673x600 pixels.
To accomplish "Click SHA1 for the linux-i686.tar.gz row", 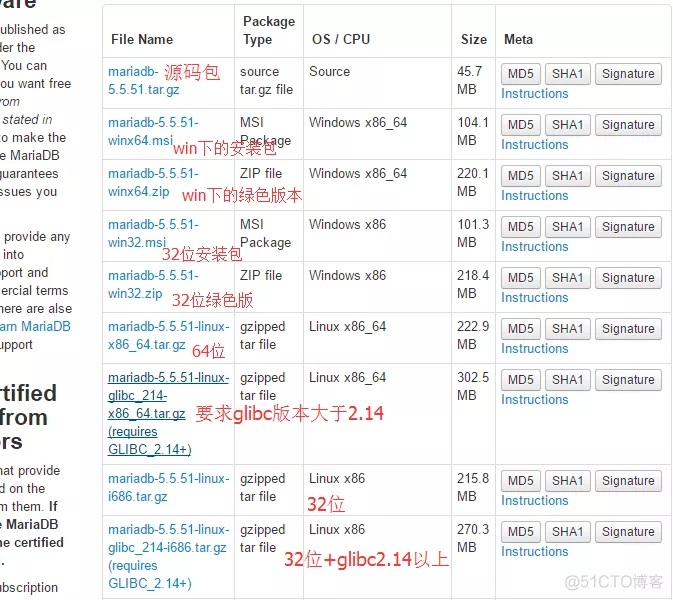I will (x=567, y=481).
